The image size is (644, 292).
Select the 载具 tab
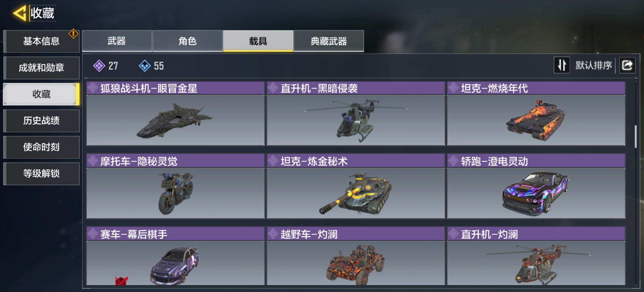258,41
